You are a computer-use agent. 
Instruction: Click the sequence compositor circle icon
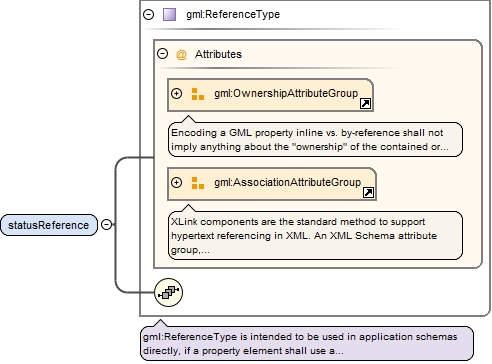[x=168, y=292]
